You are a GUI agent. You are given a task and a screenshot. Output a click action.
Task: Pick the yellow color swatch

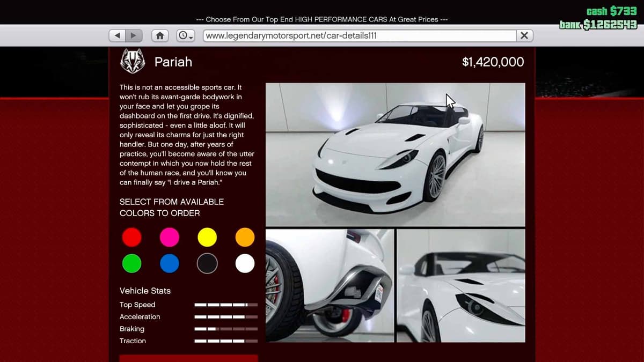coord(207,237)
